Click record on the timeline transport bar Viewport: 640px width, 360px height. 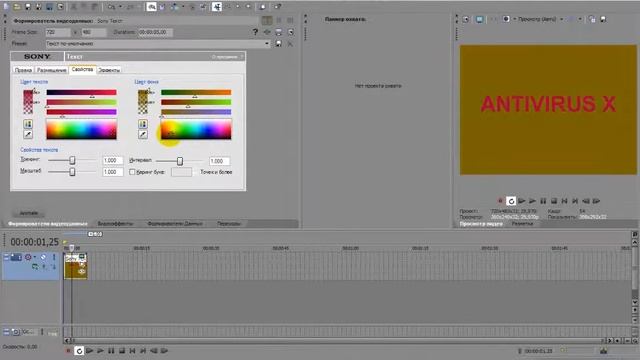click(68, 351)
